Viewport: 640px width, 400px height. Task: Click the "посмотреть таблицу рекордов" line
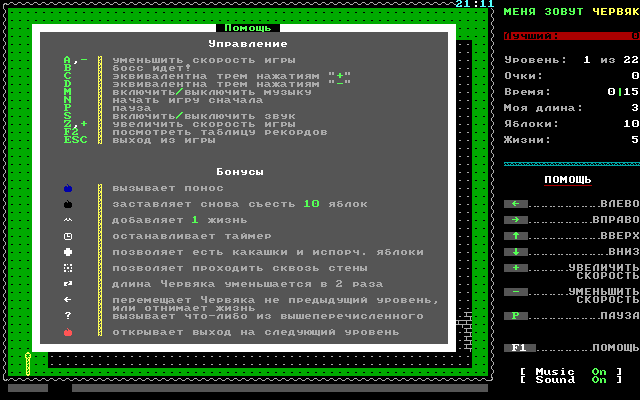coord(220,132)
